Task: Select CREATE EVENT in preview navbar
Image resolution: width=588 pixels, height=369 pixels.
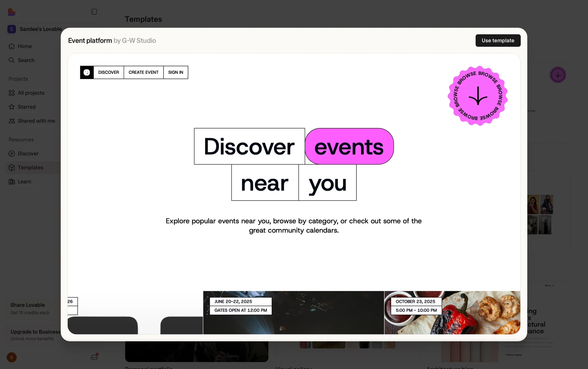Action: click(143, 72)
